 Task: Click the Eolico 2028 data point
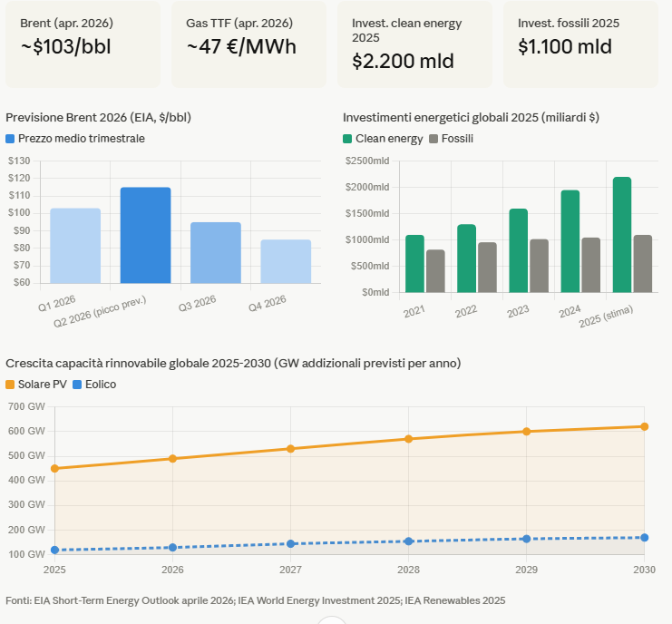(409, 541)
